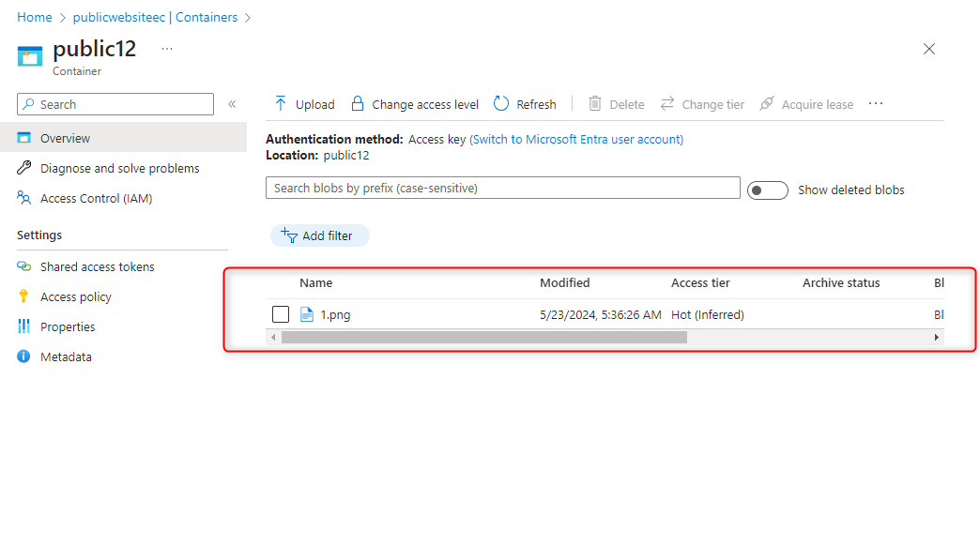Click the horizontal scrollbar under the blob list
The width and height of the screenshot is (980, 546).
click(x=483, y=337)
